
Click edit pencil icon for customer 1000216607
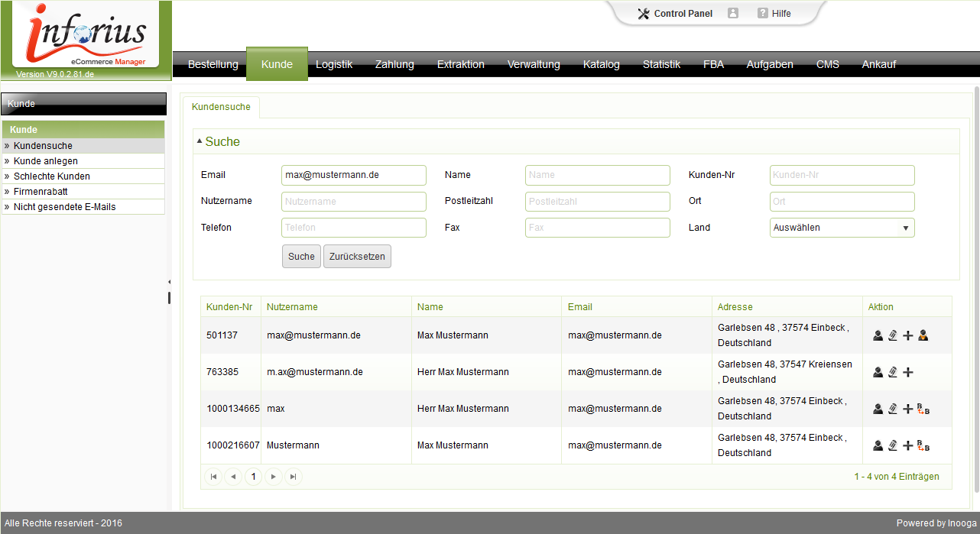pos(892,445)
